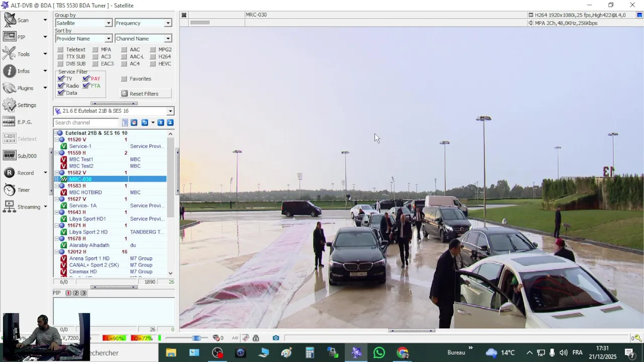Collapse the 12012 H transponder node
This screenshot has width=644, height=362.
56,252
